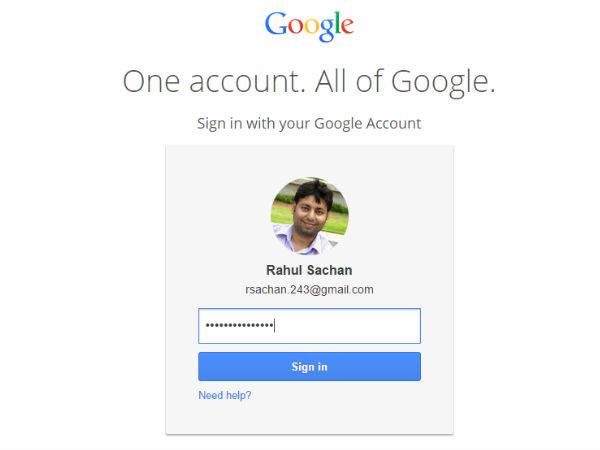Click the Sign in button
600x450 pixels.
click(309, 367)
